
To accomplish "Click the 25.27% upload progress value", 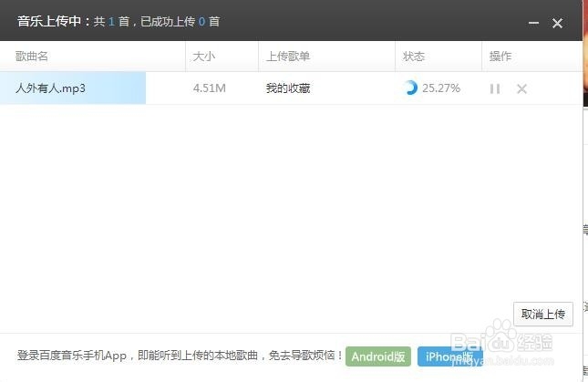I will [x=441, y=88].
